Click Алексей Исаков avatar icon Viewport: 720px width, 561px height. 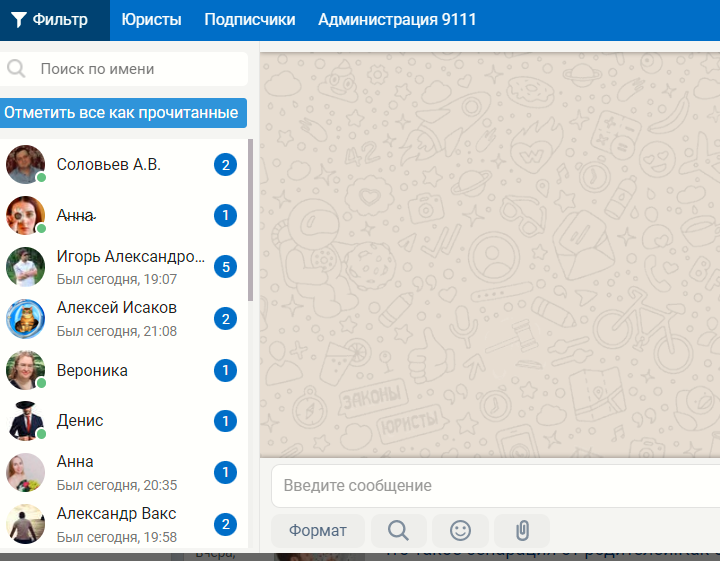[26, 319]
